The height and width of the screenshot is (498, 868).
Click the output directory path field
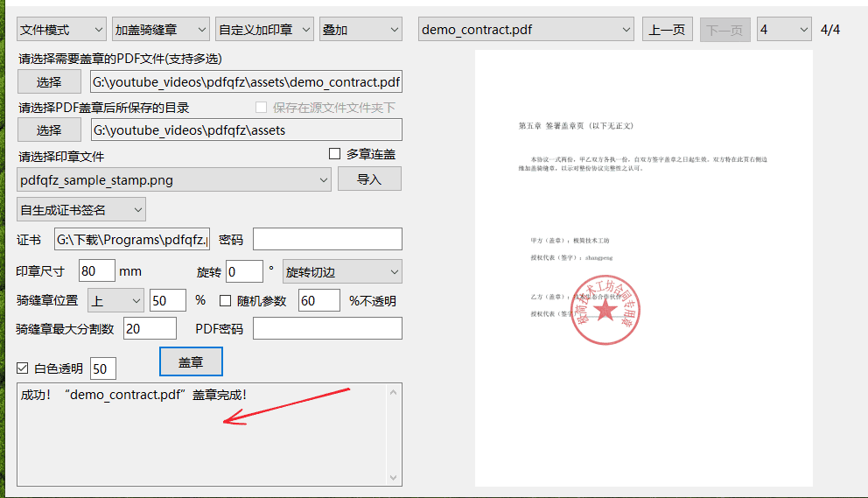tap(247, 130)
